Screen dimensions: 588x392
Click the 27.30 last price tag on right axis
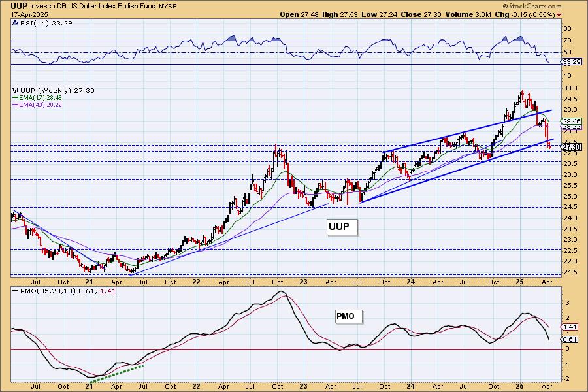pos(572,147)
